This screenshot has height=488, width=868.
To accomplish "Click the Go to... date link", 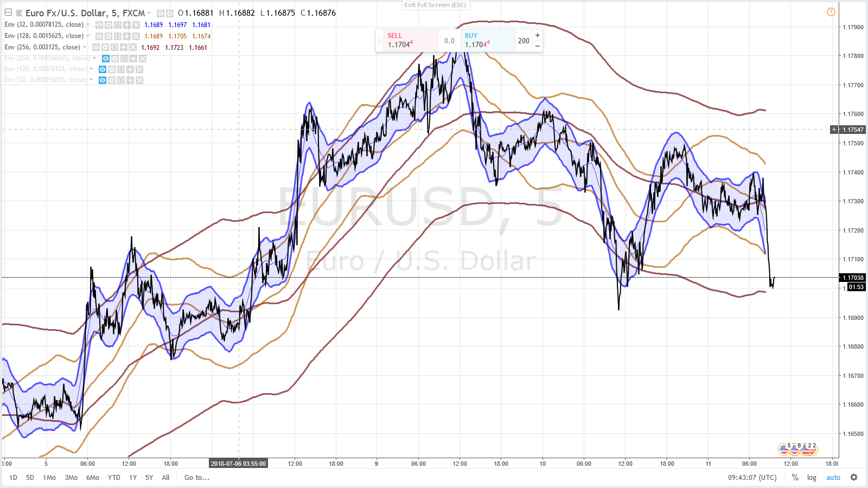I will click(197, 478).
